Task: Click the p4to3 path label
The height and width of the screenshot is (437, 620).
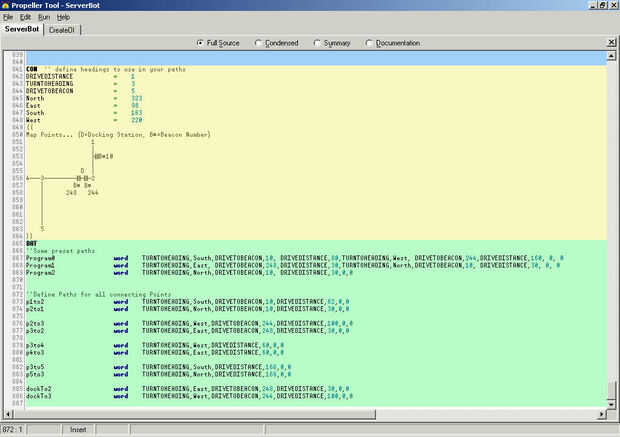Action: [35, 352]
